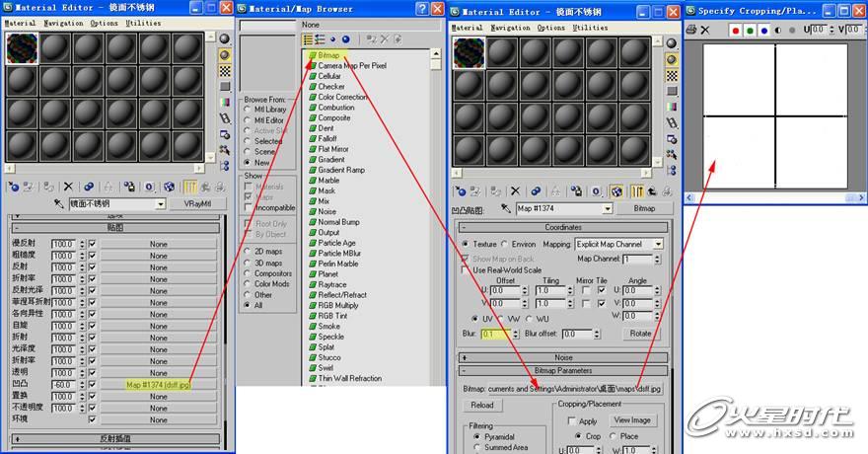
Task: Expand the Noise rollout
Action: click(563, 357)
